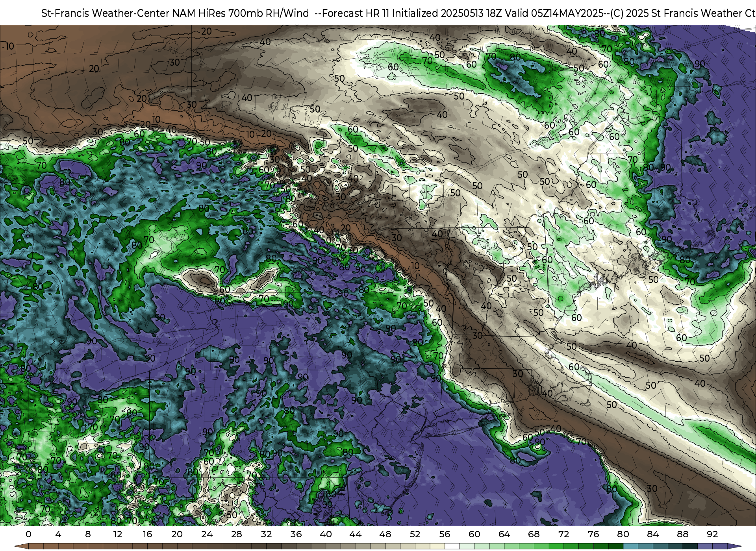Select the colorbar tick label 16

pyautogui.click(x=147, y=534)
